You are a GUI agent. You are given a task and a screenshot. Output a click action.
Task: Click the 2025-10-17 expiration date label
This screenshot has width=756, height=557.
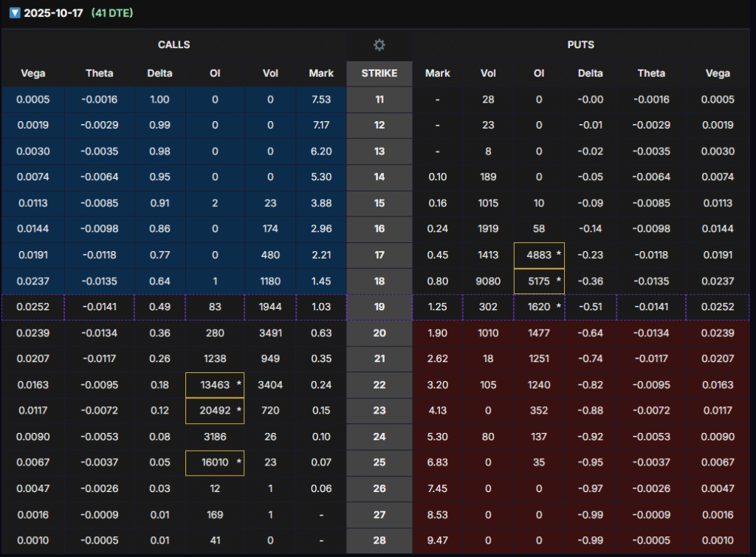[54, 14]
